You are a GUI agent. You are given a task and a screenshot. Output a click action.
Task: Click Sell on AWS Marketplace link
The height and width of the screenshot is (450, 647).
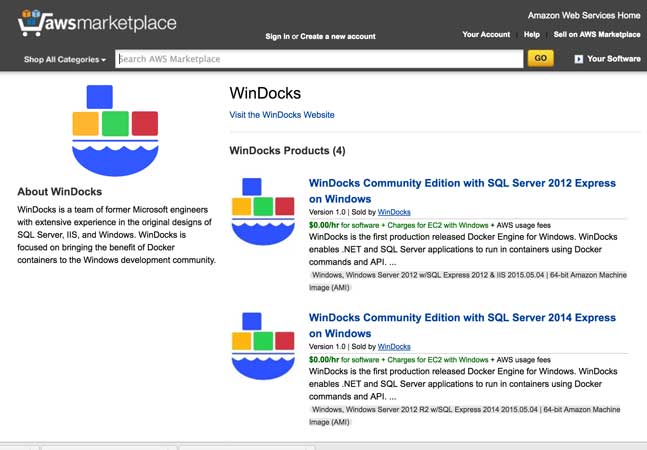click(597, 35)
